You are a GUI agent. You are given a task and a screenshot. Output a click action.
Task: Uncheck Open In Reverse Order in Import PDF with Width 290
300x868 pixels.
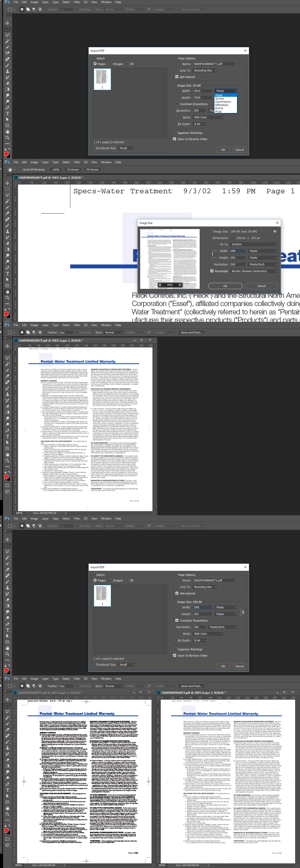(174, 655)
